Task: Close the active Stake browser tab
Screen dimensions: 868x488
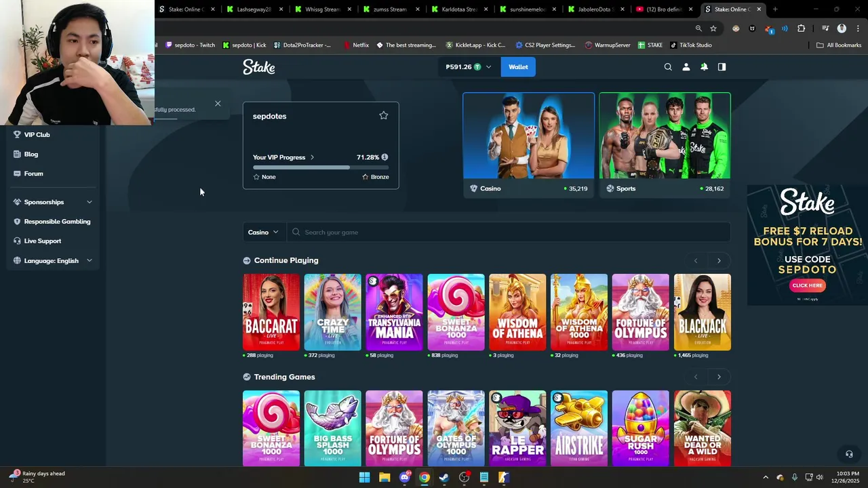Action: (759, 9)
